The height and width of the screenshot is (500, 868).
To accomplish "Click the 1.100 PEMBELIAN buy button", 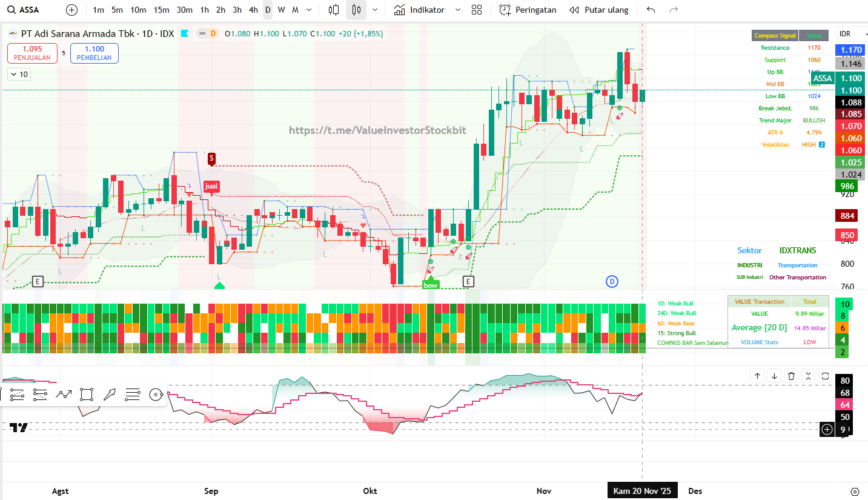I will point(94,53).
